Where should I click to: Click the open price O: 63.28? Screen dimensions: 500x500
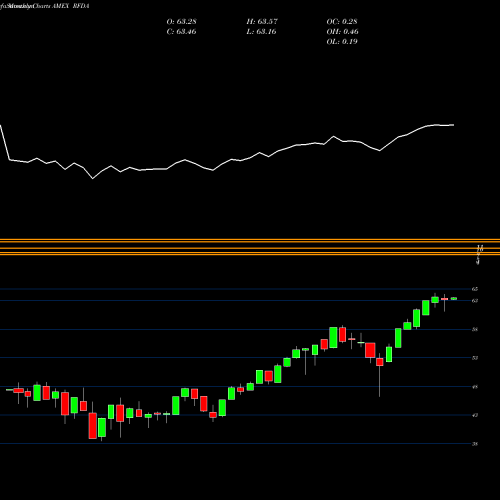tap(181, 22)
